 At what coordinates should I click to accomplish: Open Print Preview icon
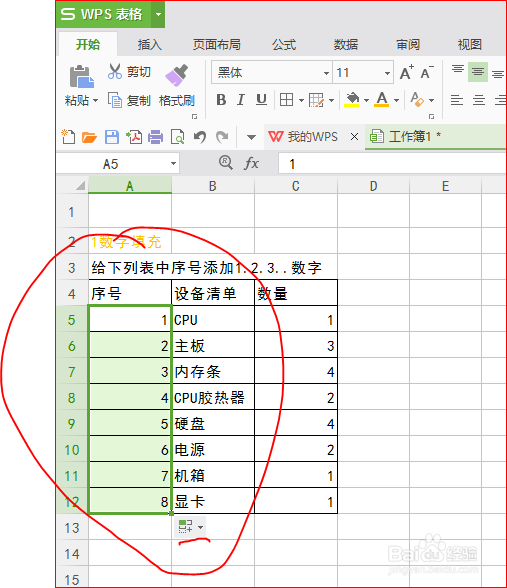tap(177, 137)
